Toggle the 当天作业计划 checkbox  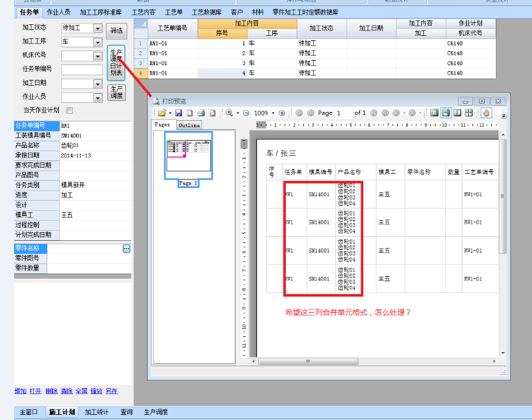tap(70, 110)
